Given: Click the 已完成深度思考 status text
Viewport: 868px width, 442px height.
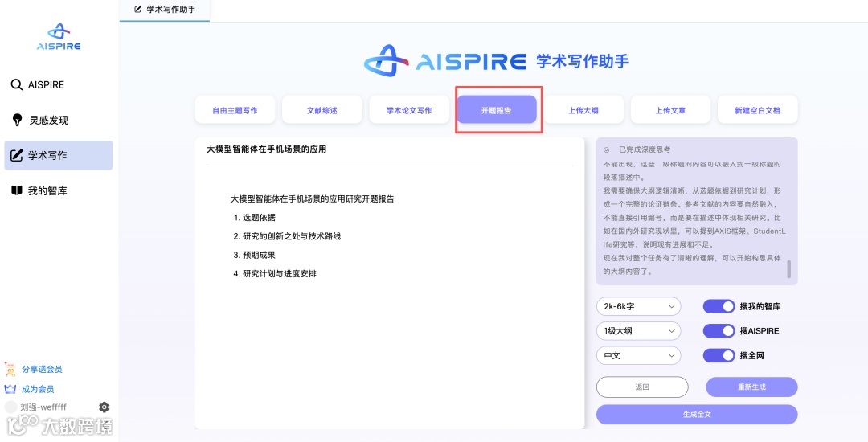Looking at the screenshot, I should point(645,150).
